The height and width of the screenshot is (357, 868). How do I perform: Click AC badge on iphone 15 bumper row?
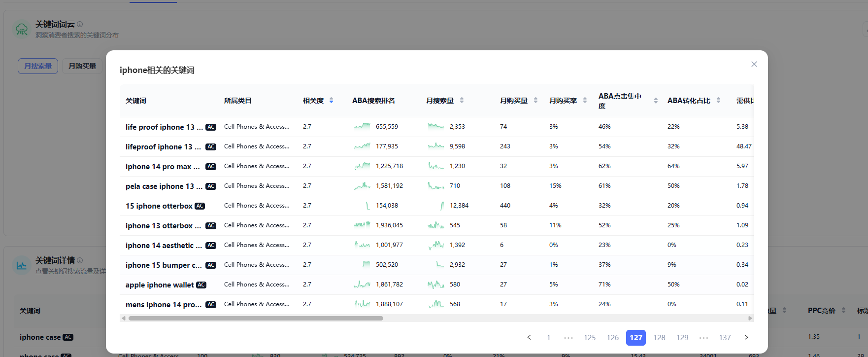point(211,265)
